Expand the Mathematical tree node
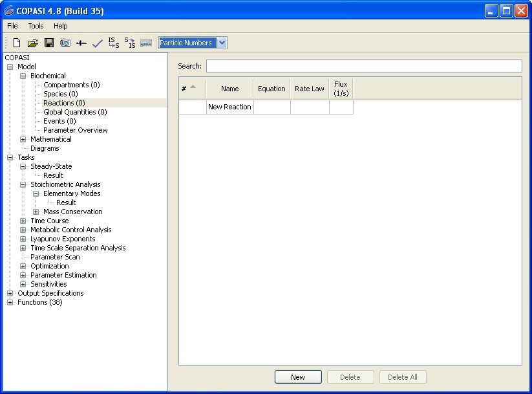Screen dimensions: 532x394 [x=23, y=139]
